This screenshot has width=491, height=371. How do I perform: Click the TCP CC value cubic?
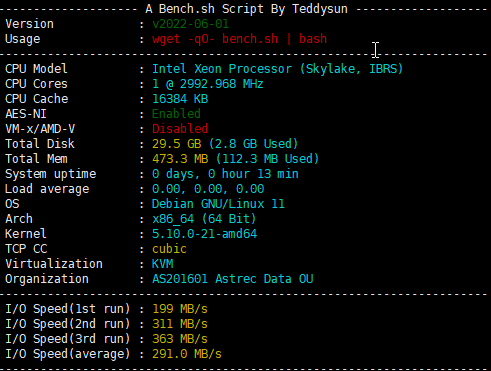[x=169, y=249]
